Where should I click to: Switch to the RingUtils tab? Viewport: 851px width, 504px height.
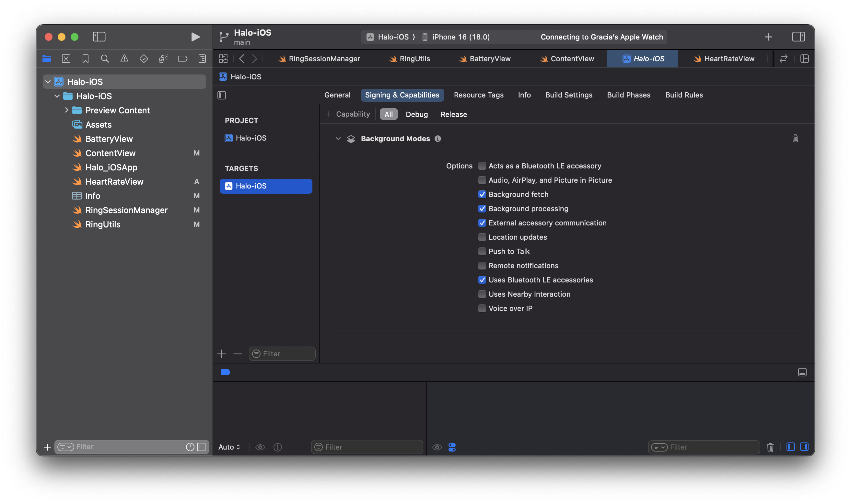pyautogui.click(x=409, y=59)
